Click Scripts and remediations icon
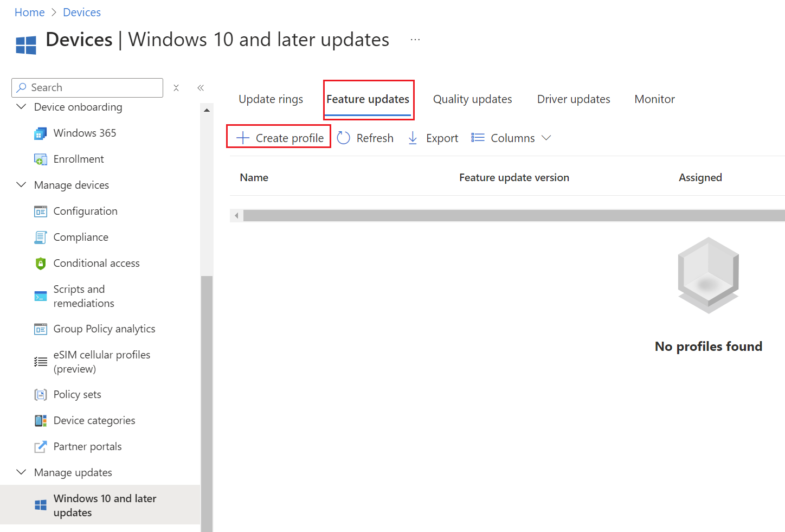The height and width of the screenshot is (532, 785). pos(41,296)
